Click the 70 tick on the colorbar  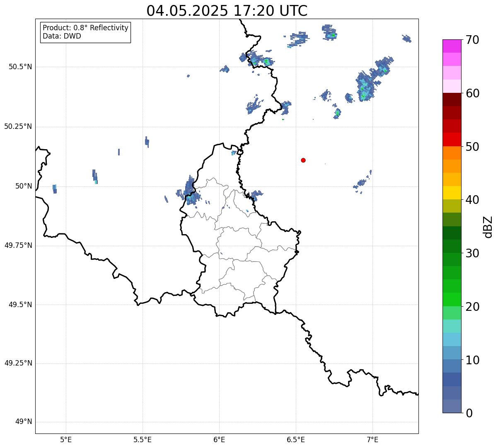tap(473, 40)
